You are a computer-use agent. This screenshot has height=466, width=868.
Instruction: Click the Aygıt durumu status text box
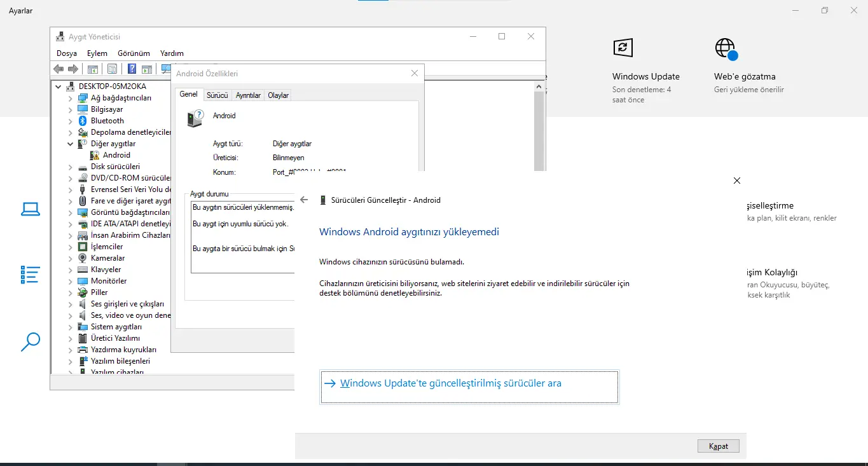pyautogui.click(x=243, y=236)
